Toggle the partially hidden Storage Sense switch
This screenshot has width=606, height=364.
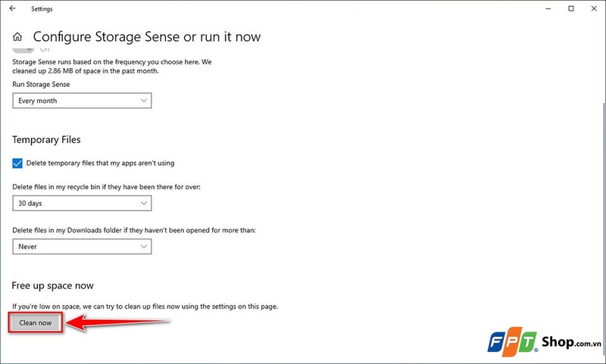tap(23, 49)
